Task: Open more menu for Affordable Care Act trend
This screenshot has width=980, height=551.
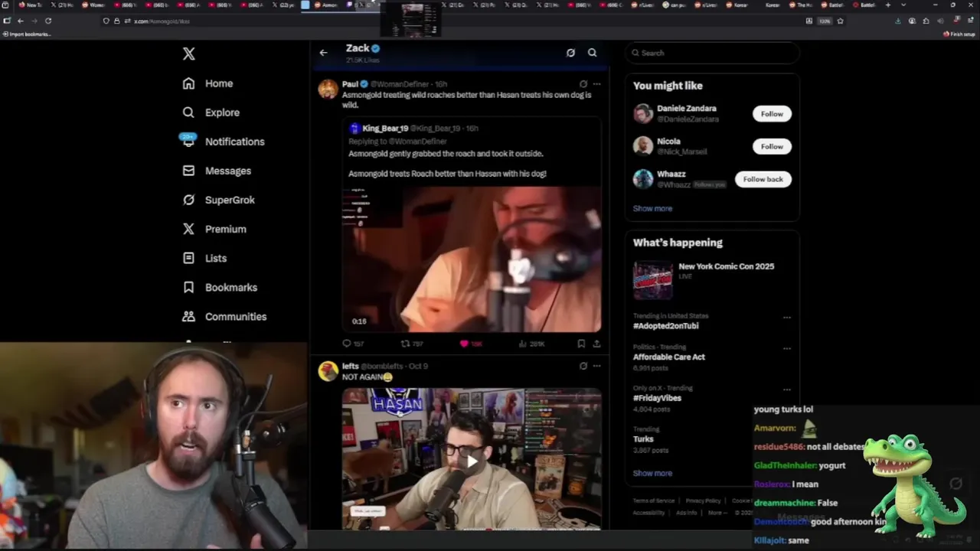Action: click(786, 349)
